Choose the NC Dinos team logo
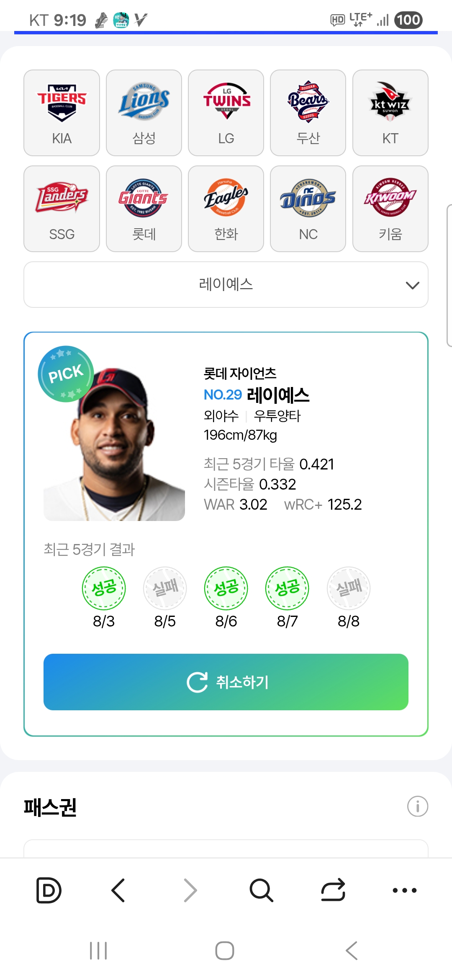Image resolution: width=452 pixels, height=980 pixels. click(308, 198)
